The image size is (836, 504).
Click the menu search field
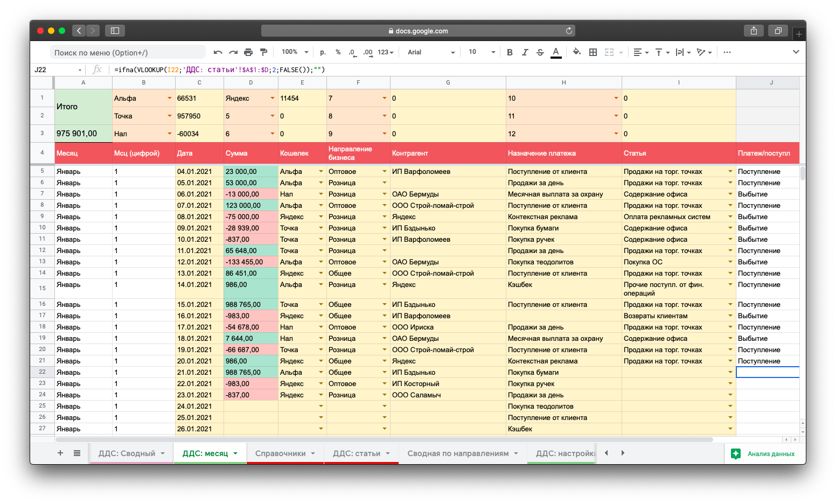(128, 52)
